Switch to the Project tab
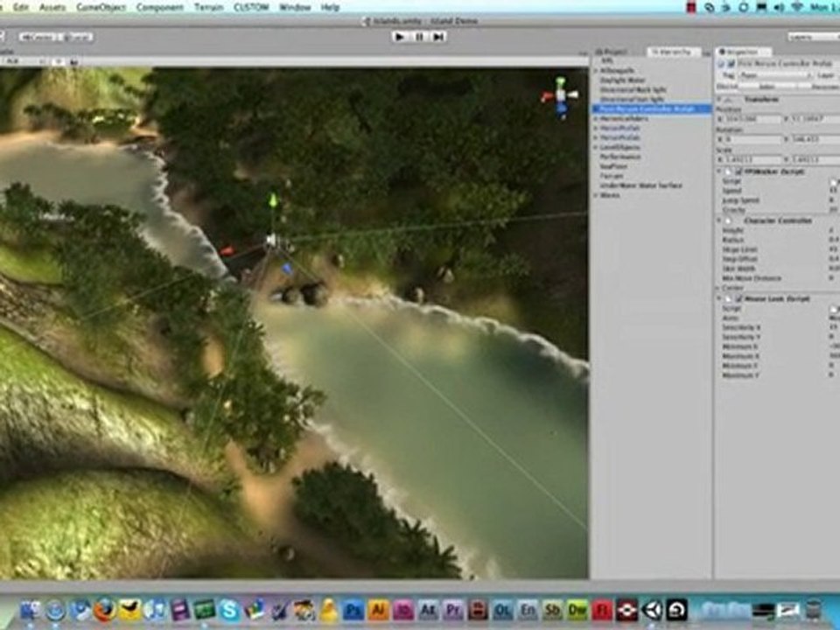 (612, 52)
